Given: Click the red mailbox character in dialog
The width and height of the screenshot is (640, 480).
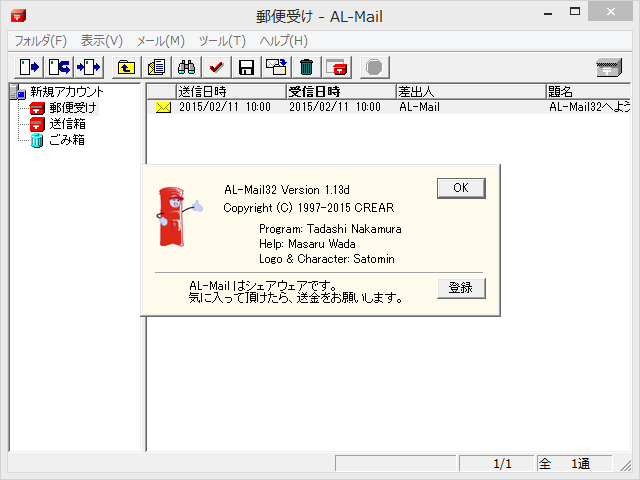Looking at the screenshot, I should [x=178, y=217].
